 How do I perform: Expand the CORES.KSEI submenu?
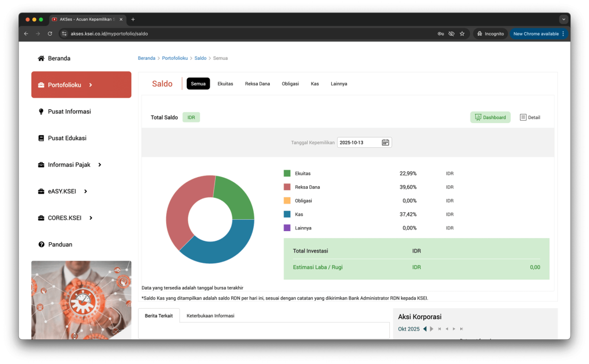tap(91, 218)
